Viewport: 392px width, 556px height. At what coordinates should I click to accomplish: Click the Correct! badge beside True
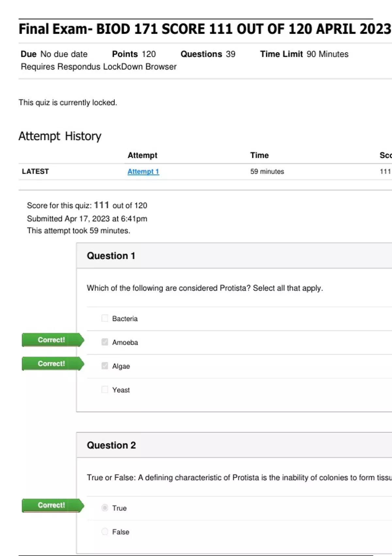click(52, 505)
